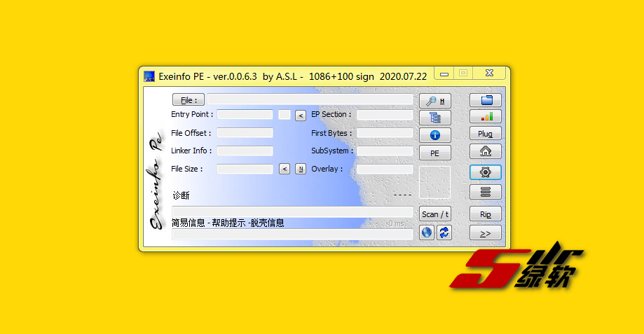The image size is (644, 334).
Task: Click the N button beside File Size
Action: click(300, 169)
